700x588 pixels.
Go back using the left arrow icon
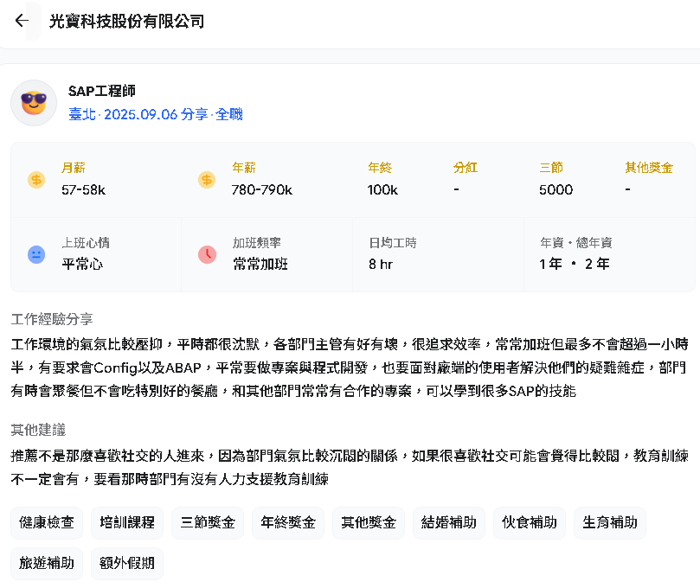point(22,21)
